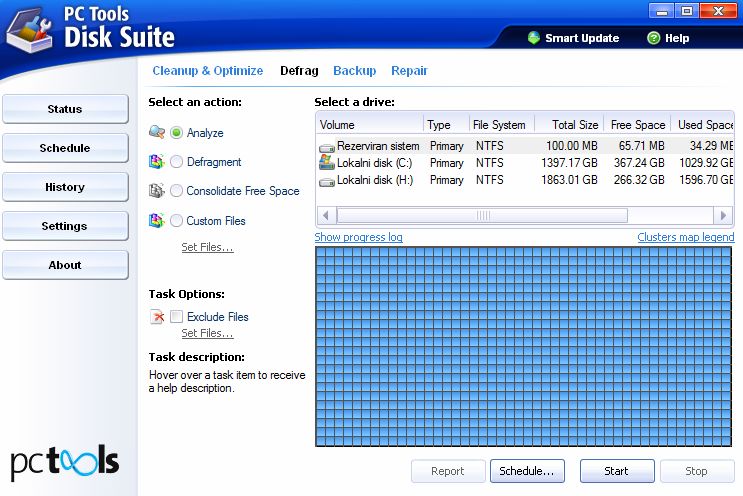Select the Consolidate Free Space option

[x=176, y=191]
